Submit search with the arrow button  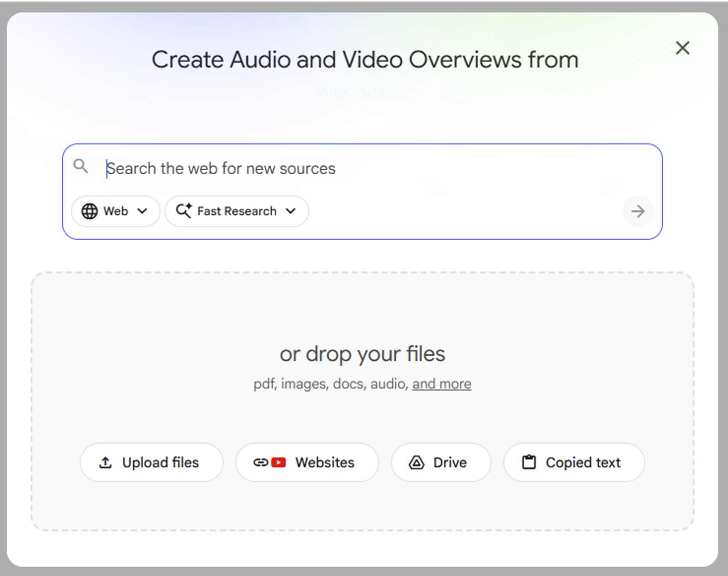tap(638, 211)
